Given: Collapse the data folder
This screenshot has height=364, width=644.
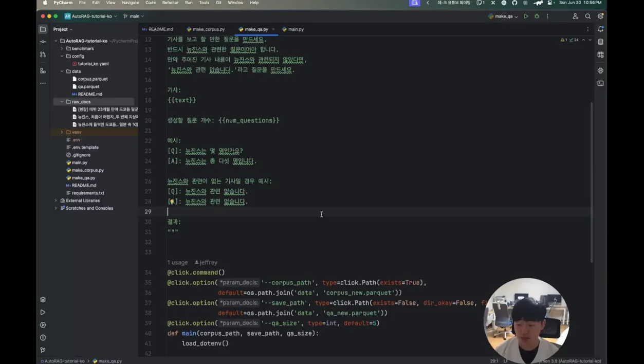Looking at the screenshot, I should point(62,71).
